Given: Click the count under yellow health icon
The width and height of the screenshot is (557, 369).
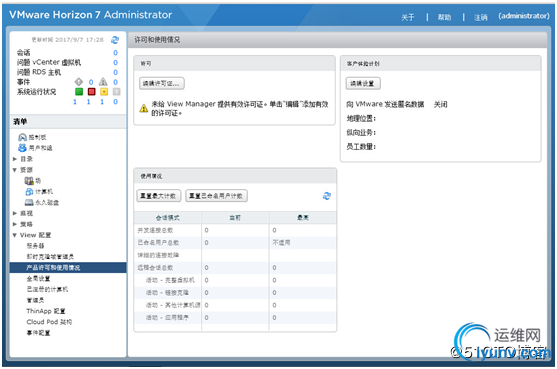Looking at the screenshot, I should pos(102,102).
